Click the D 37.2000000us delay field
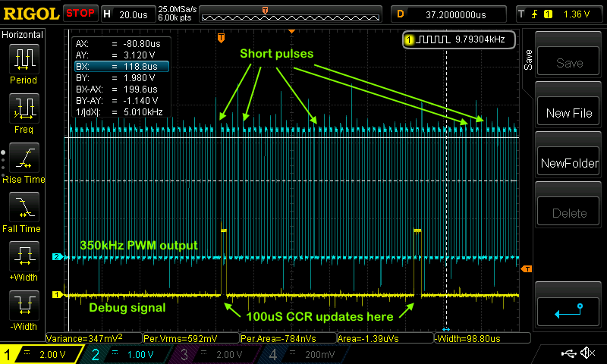 (x=448, y=14)
